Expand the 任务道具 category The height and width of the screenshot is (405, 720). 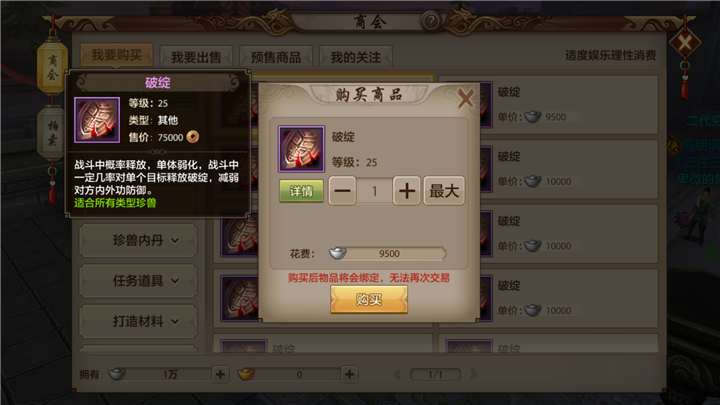click(x=138, y=281)
